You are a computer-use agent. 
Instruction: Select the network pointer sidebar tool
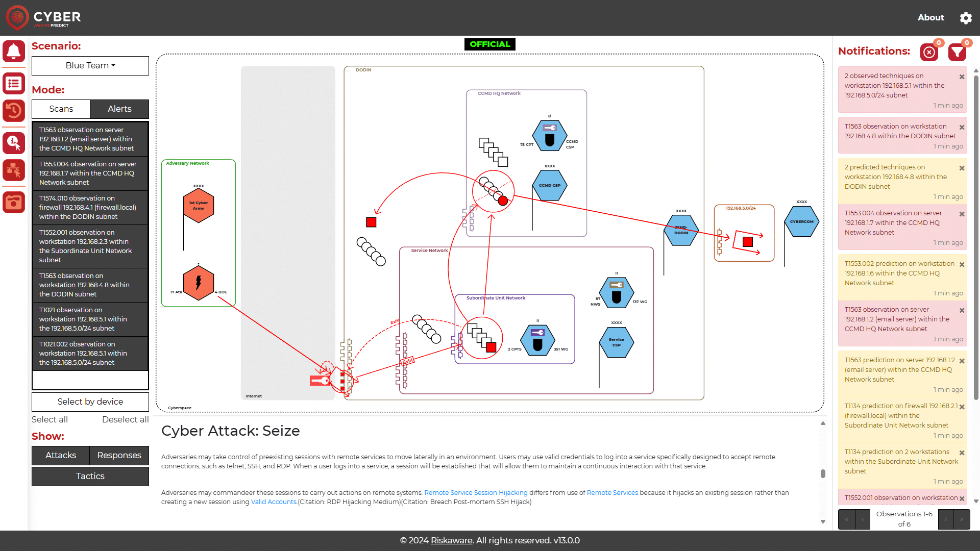point(14,170)
